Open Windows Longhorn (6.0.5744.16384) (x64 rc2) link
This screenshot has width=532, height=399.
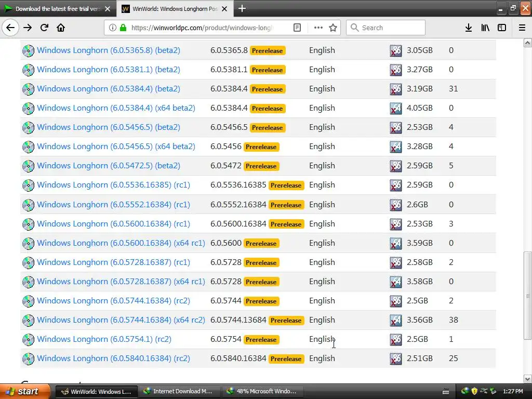pos(121,320)
